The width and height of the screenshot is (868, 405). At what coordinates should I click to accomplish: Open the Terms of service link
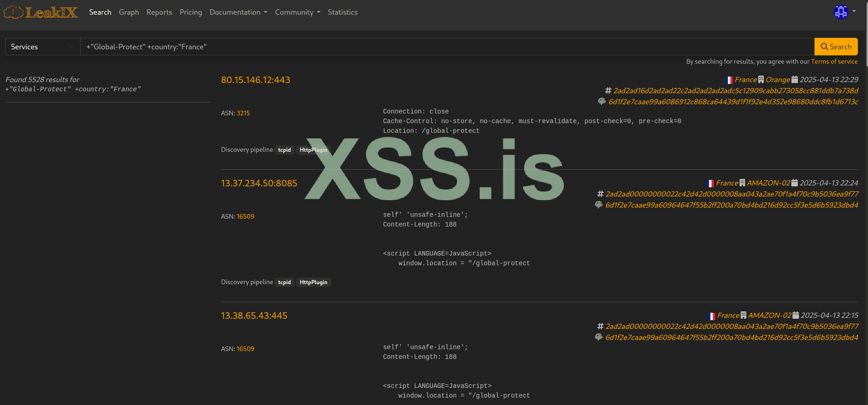[834, 61]
